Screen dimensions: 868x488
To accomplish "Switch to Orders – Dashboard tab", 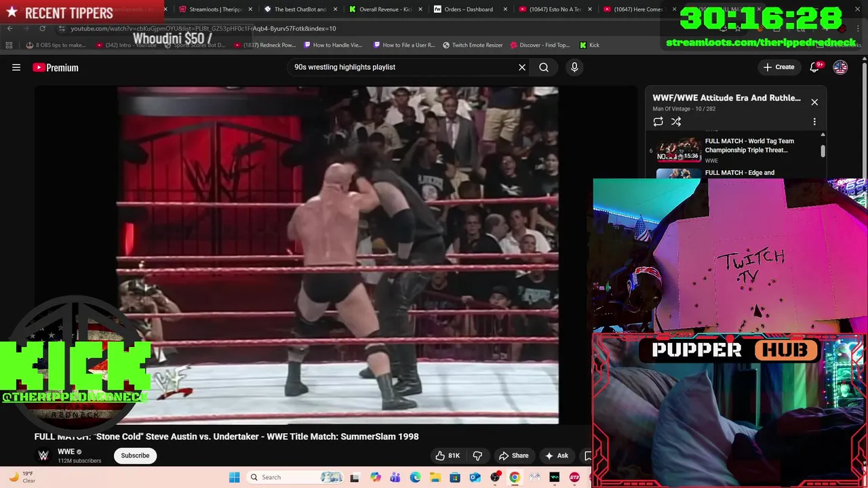I will pyautogui.click(x=465, y=9).
